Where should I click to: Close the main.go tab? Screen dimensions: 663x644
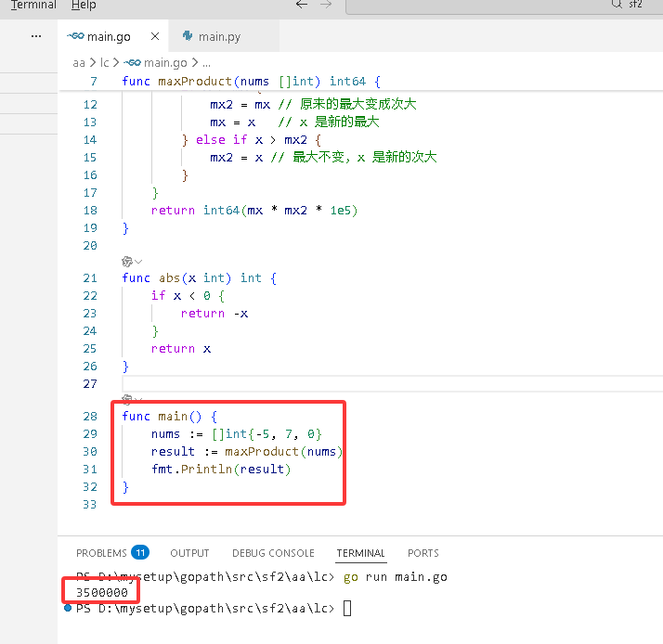[x=155, y=36]
